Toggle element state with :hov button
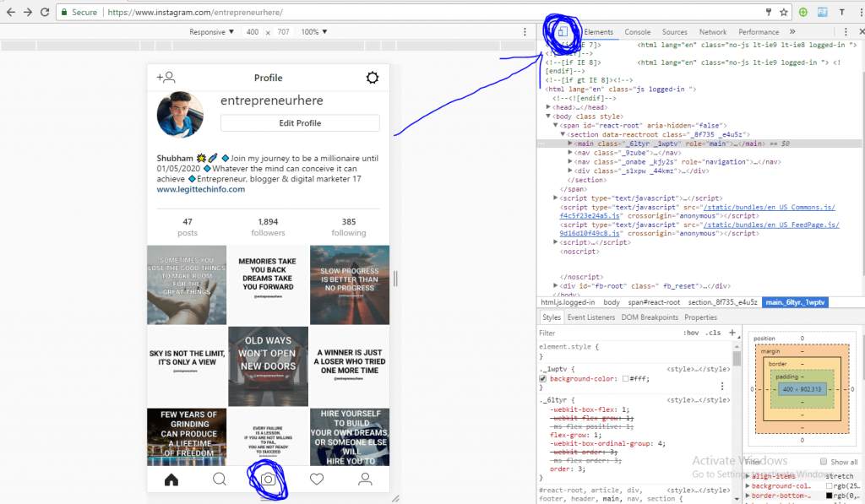Image resolution: width=865 pixels, height=504 pixels. tap(692, 332)
